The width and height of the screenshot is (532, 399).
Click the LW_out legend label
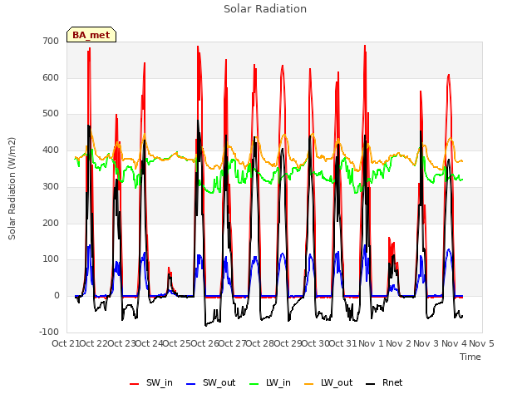(x=337, y=382)
